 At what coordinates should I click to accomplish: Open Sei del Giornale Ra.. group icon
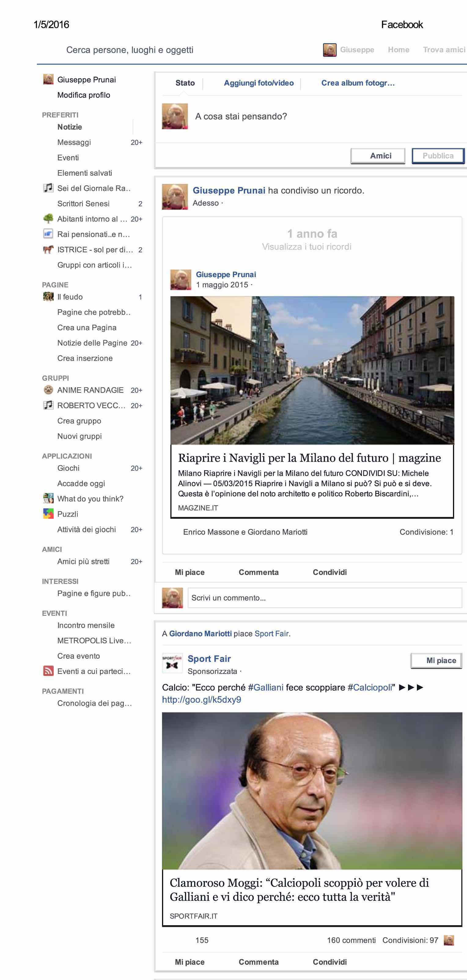point(48,188)
